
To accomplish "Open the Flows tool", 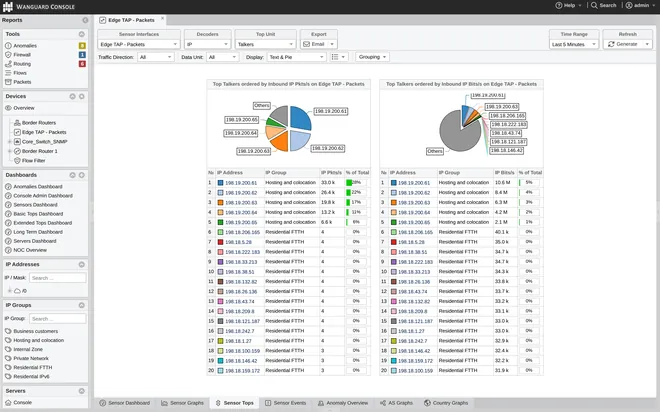I will pyautogui.click(x=20, y=73).
